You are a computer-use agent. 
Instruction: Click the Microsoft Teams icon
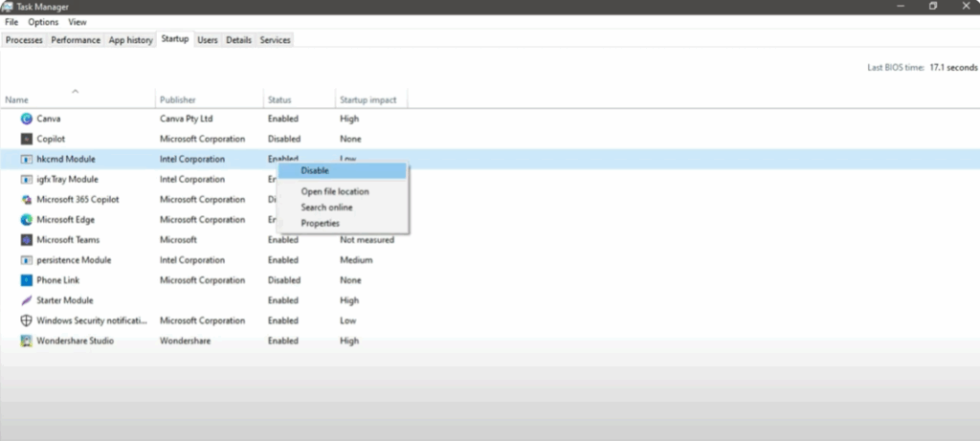click(26, 240)
